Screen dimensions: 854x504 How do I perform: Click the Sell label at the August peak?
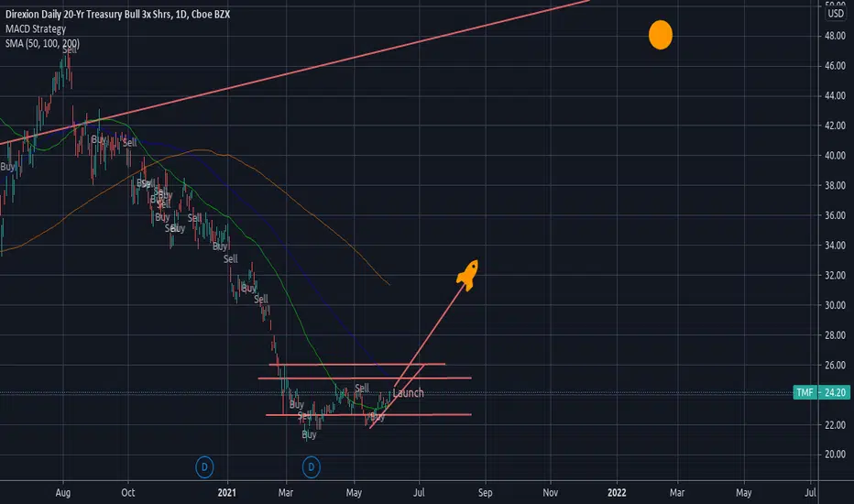tap(70, 50)
